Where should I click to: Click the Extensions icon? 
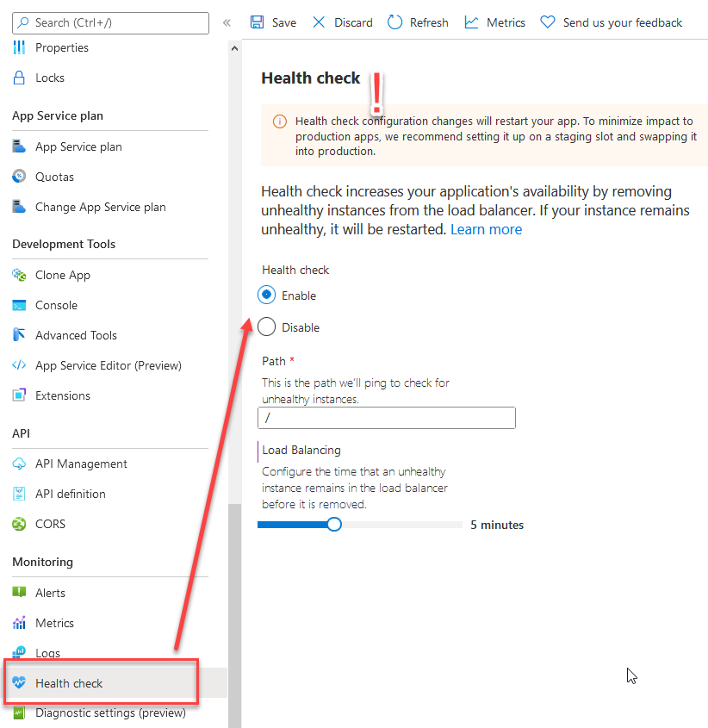(21, 395)
